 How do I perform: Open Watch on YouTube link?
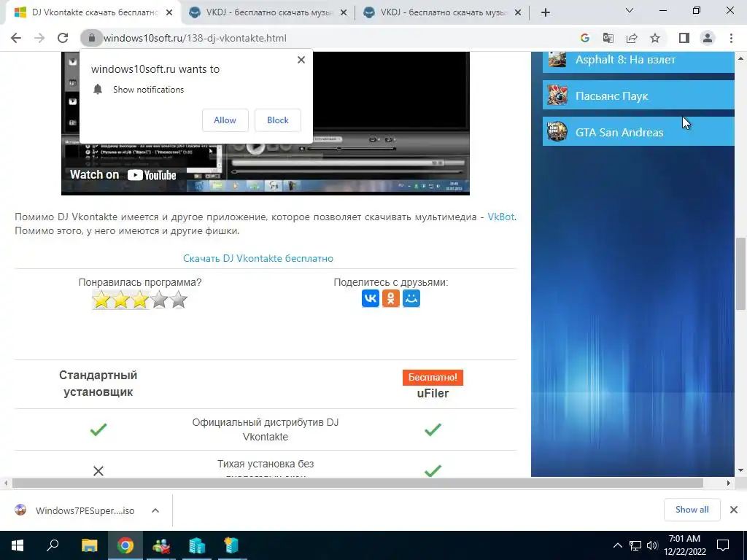tap(123, 175)
